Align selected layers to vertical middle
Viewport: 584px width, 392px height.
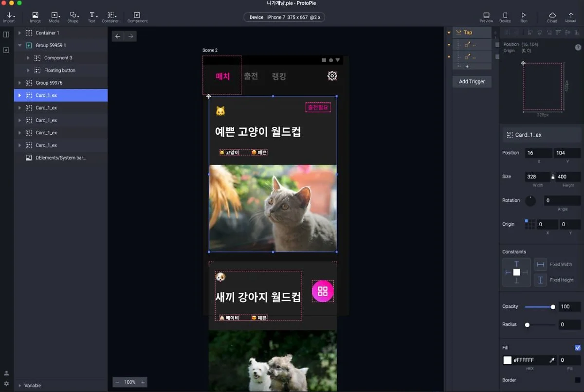click(567, 33)
